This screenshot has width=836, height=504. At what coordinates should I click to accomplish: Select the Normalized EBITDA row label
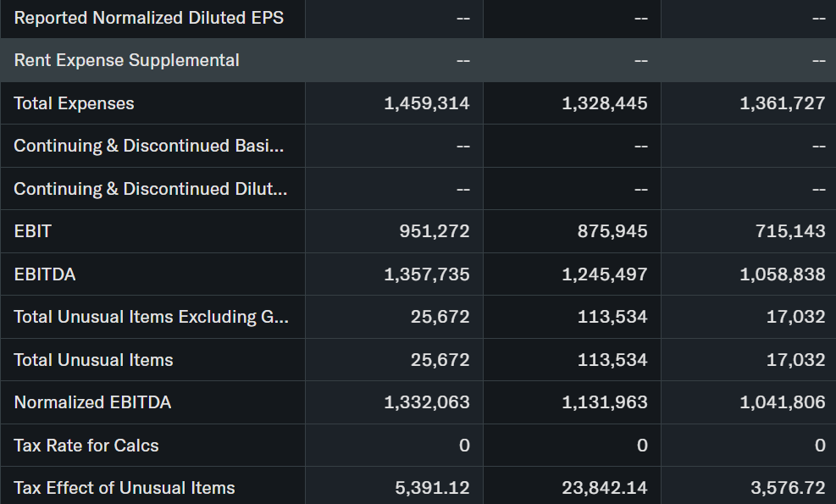(x=92, y=402)
